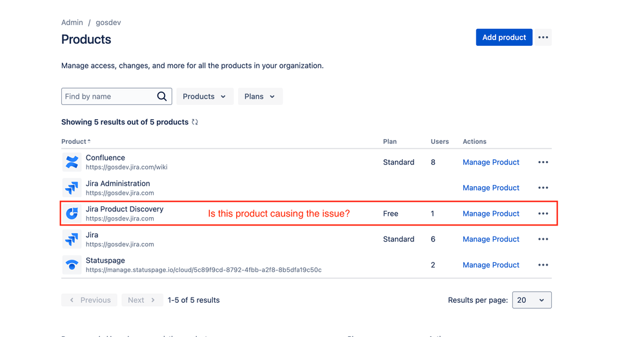Open more actions next to Add product
The width and height of the screenshot is (644, 337).
click(543, 37)
